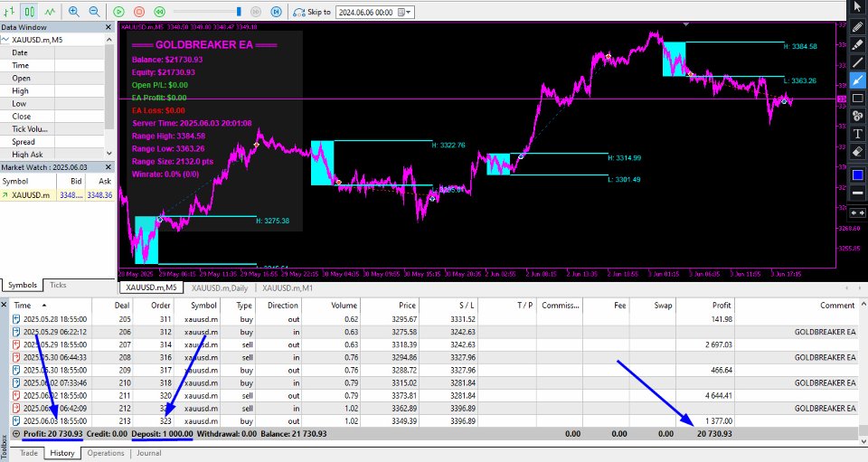Select the eraser tool
The width and height of the screenshot is (868, 462).
pyautogui.click(x=857, y=151)
